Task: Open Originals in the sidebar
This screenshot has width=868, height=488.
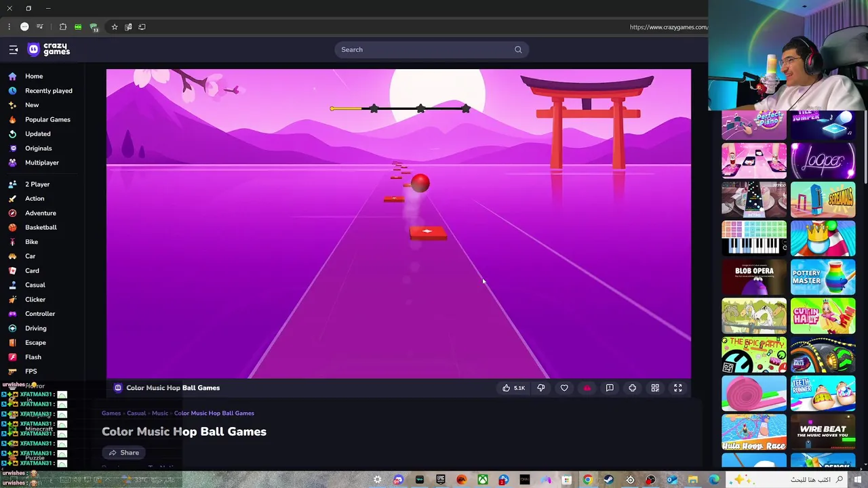Action: point(39,148)
